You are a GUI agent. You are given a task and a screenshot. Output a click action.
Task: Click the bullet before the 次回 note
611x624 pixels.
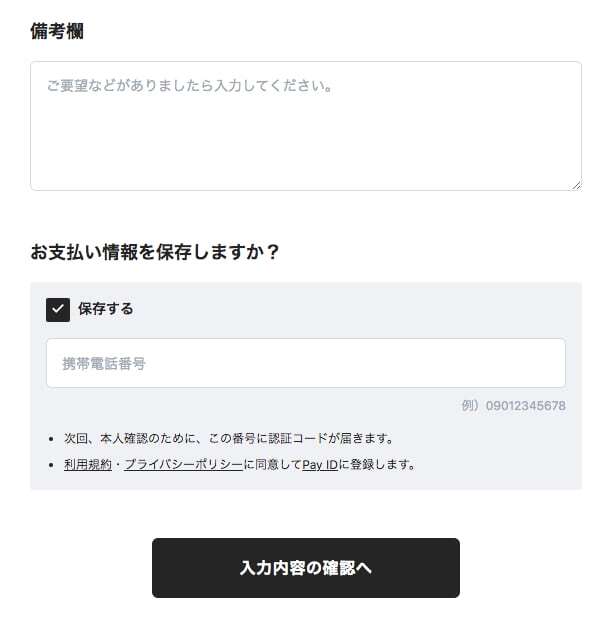pyautogui.click(x=51, y=439)
